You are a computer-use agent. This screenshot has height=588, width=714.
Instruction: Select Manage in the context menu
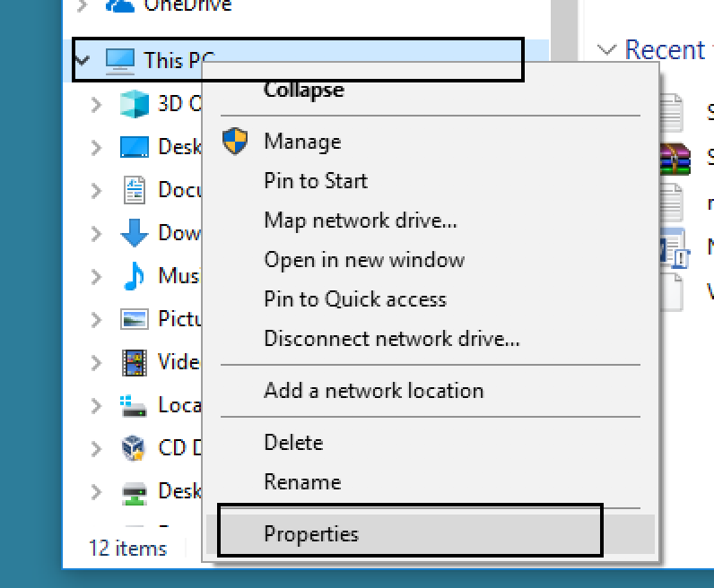302,142
